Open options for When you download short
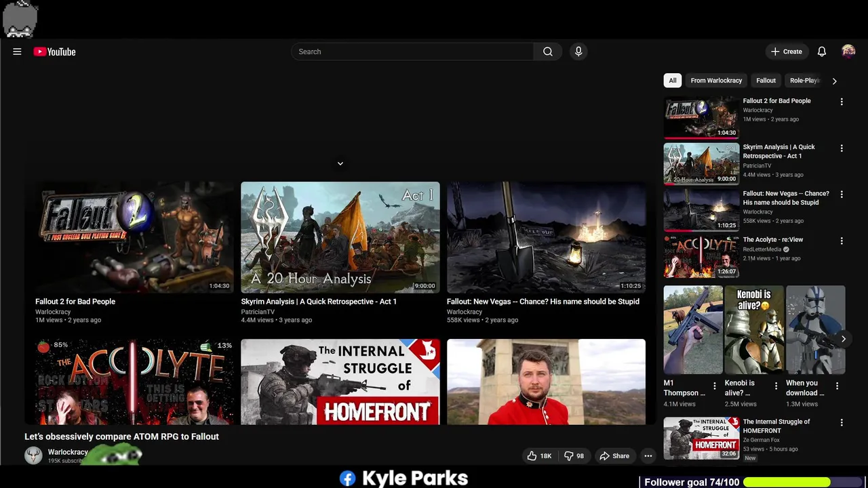Viewport: 868px width, 488px height. point(837,386)
